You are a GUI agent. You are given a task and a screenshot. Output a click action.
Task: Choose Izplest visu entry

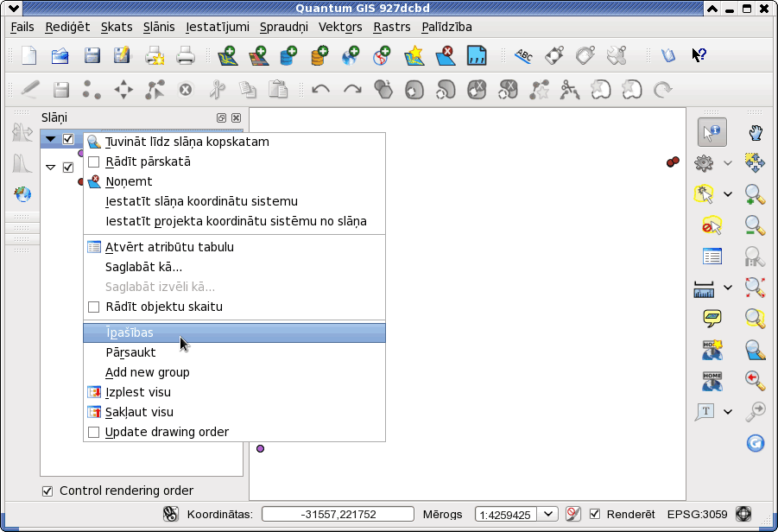tap(234, 392)
